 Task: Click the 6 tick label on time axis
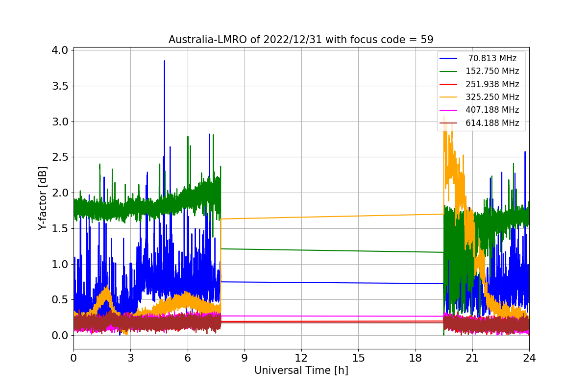187,358
